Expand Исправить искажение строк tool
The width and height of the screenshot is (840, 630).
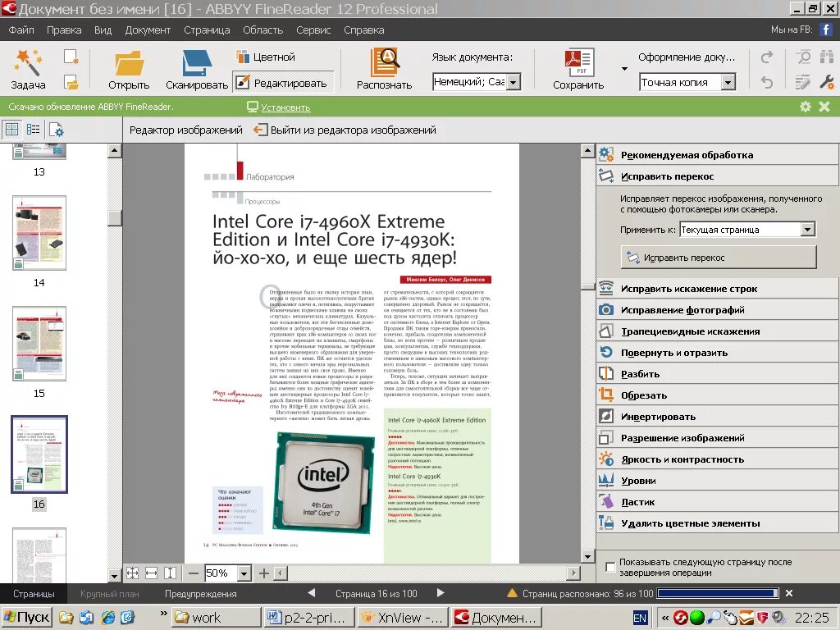(717, 289)
